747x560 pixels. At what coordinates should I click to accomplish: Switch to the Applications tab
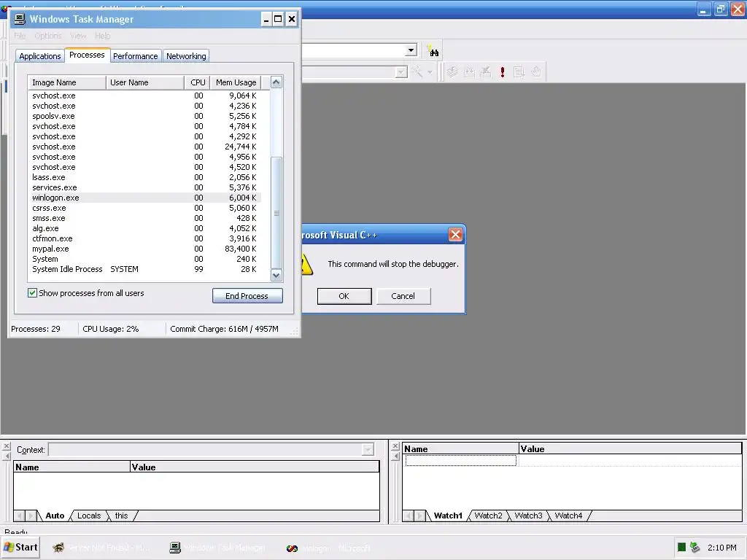click(x=40, y=56)
